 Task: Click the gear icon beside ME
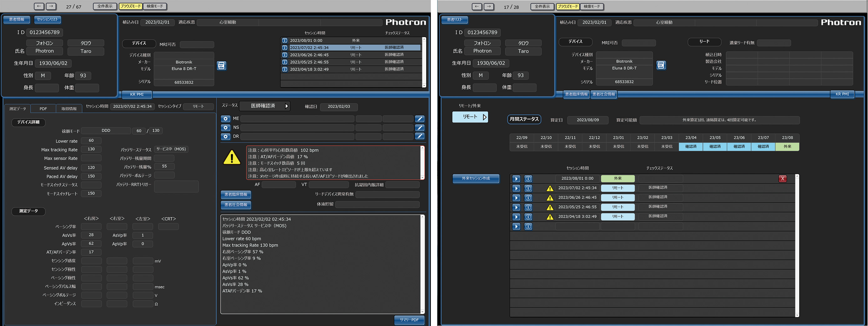pyautogui.click(x=225, y=119)
